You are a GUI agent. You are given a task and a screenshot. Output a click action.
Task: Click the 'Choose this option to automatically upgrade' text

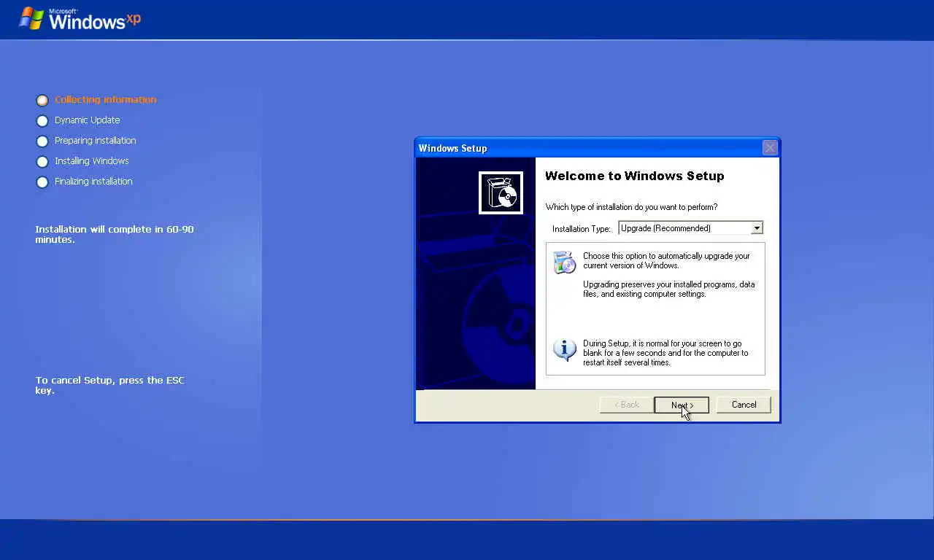[666, 261]
